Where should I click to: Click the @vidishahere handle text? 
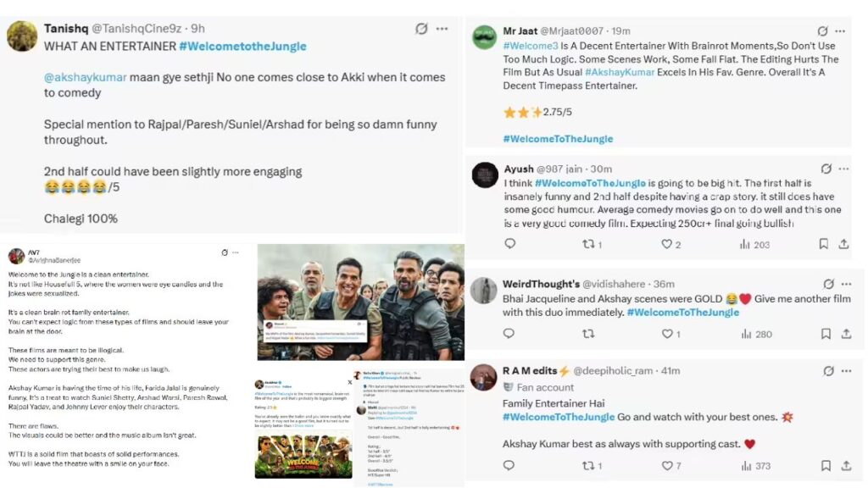point(614,284)
